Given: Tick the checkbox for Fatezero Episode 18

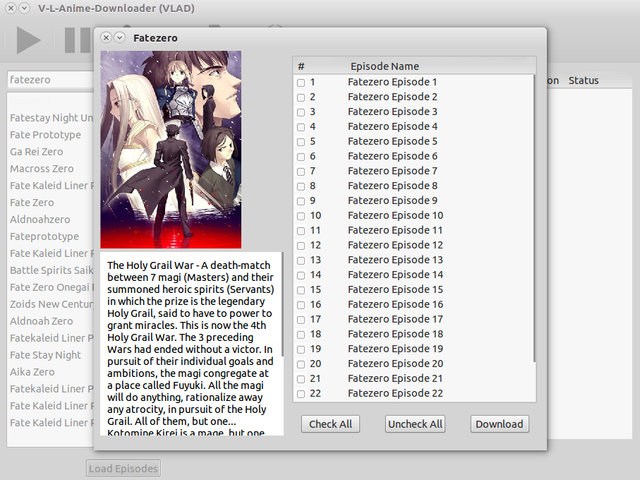Looking at the screenshot, I should click(301, 335).
